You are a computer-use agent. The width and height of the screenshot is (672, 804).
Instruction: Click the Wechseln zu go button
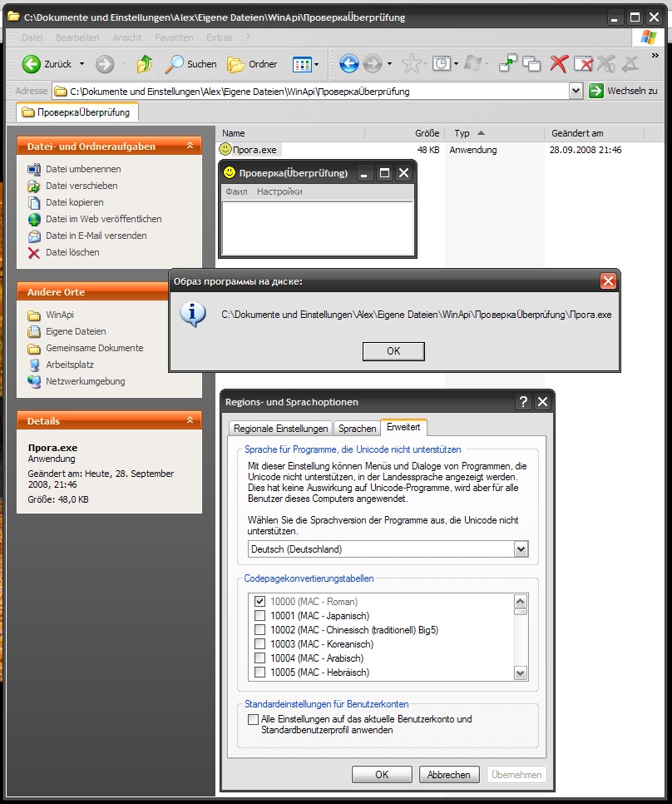coord(623,91)
